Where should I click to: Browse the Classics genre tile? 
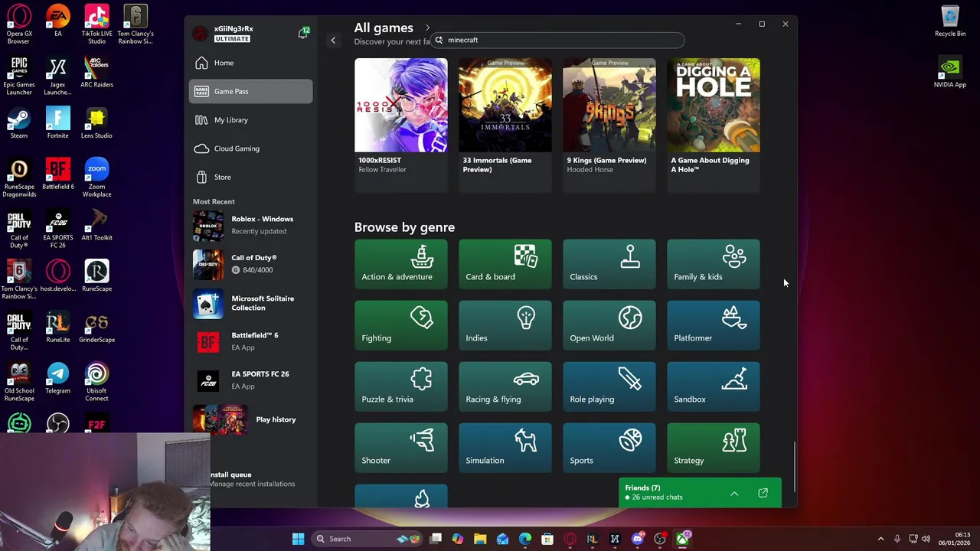[x=609, y=264]
